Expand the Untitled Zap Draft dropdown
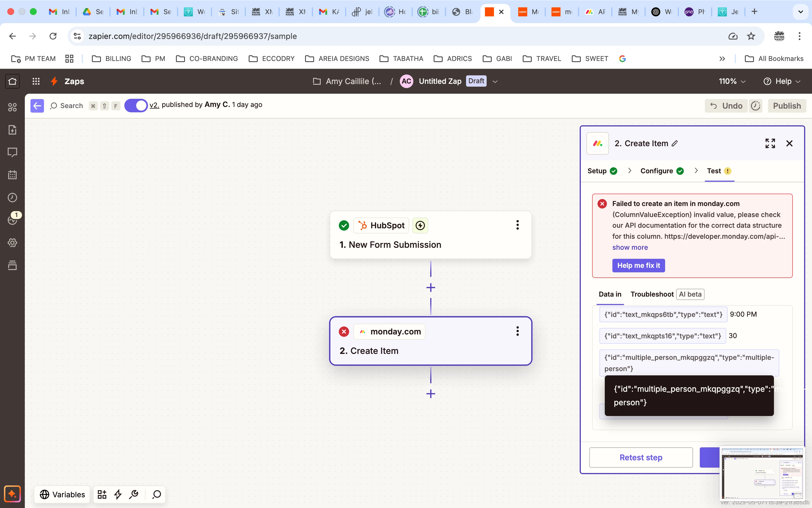This screenshot has height=508, width=812. coord(495,81)
